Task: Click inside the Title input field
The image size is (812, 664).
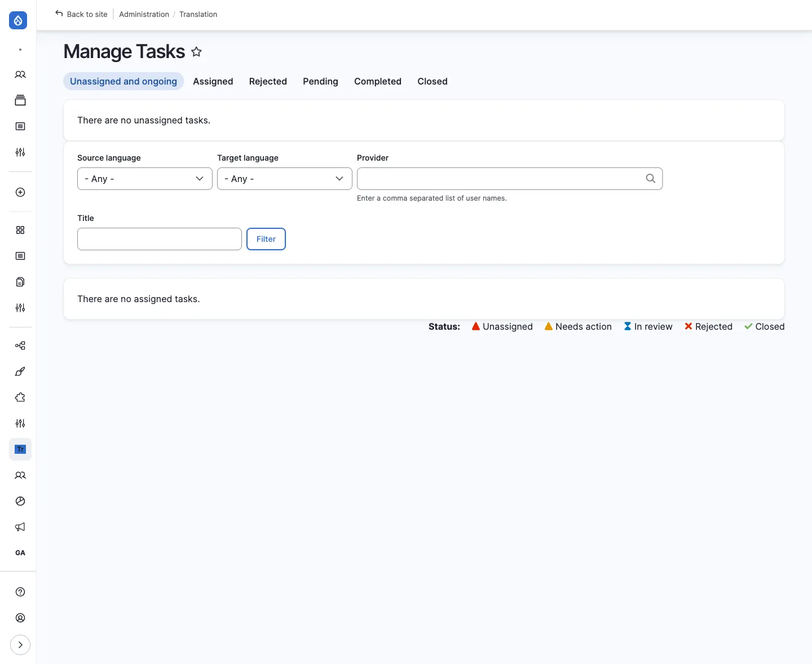Action: click(159, 239)
